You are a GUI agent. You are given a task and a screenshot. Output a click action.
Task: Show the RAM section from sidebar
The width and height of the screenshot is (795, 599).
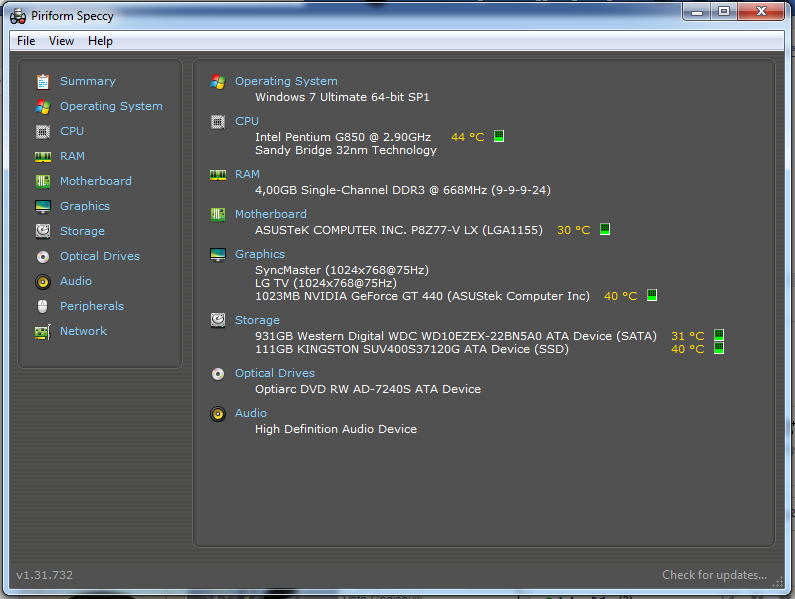[73, 156]
